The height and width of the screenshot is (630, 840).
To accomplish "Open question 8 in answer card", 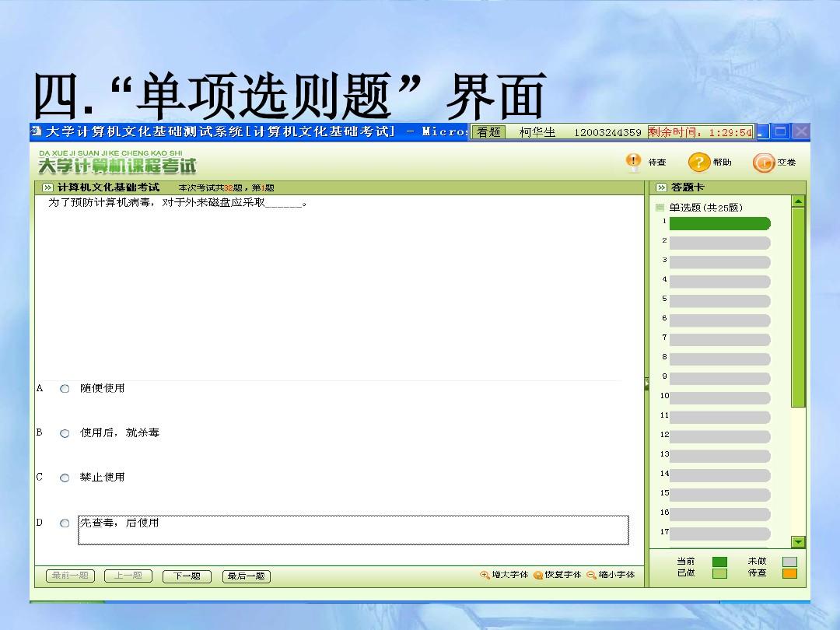I will point(720,359).
